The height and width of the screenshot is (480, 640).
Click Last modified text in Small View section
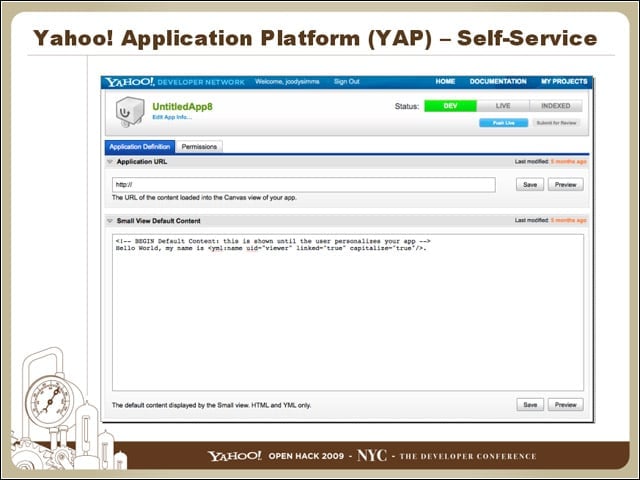550,220
